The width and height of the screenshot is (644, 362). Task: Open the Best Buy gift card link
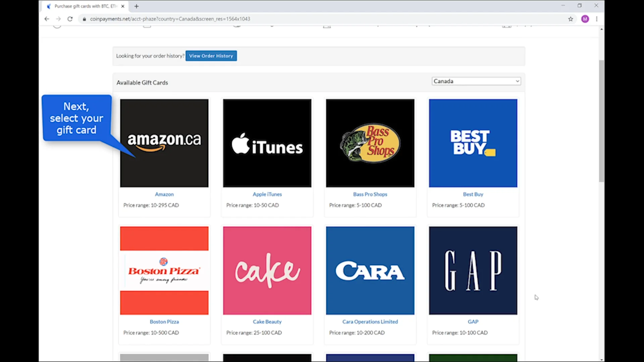point(473,194)
